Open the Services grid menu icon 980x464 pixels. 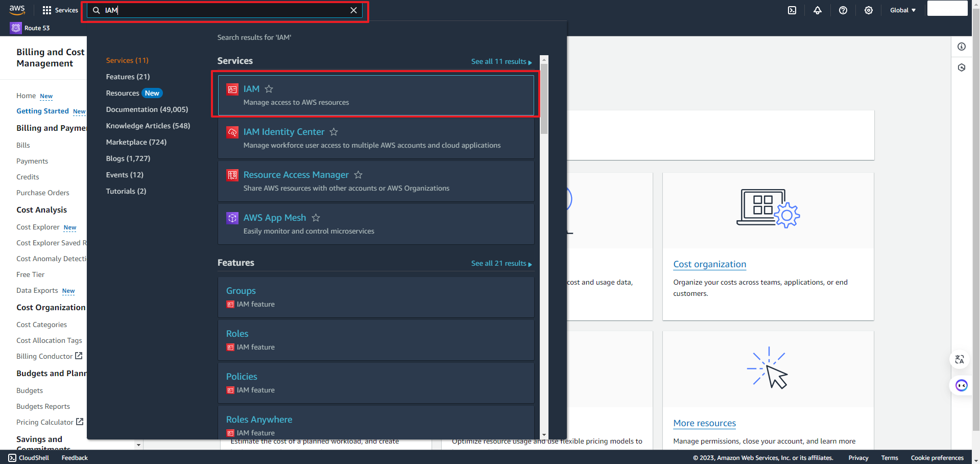pyautogui.click(x=47, y=10)
